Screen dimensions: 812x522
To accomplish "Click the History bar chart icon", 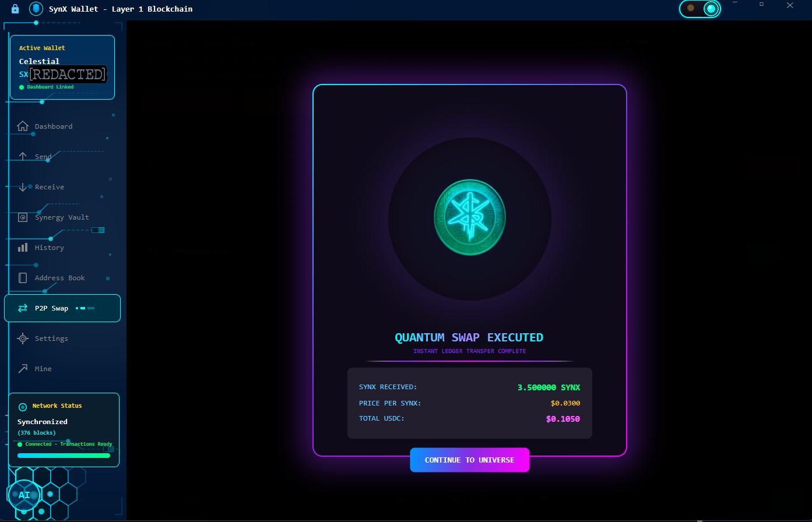I will click(23, 248).
